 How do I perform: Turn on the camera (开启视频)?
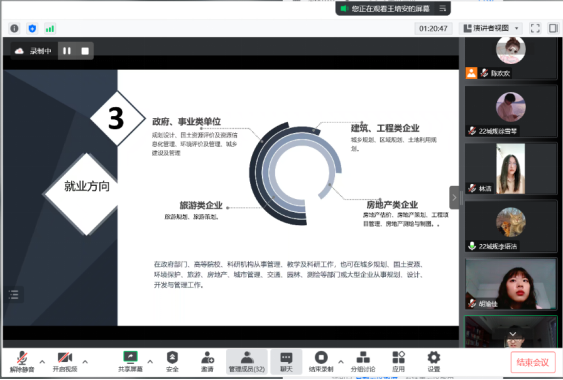click(65, 362)
